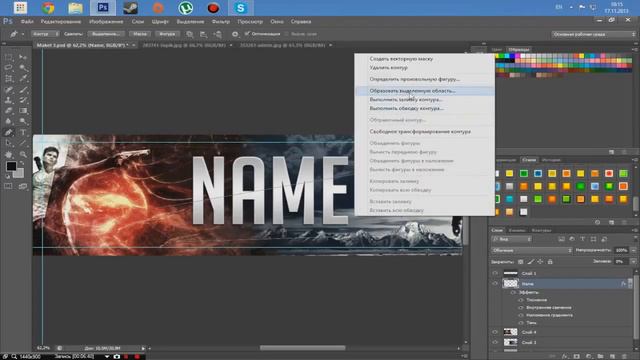Toggle Quick Mask mode icon
The height and width of the screenshot is (360, 640).
click(x=9, y=186)
